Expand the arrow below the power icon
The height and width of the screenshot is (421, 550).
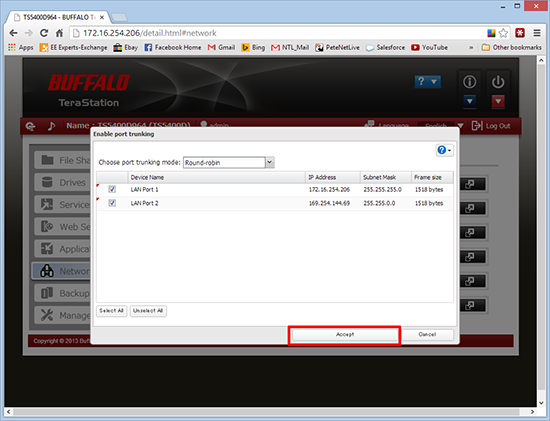point(498,102)
